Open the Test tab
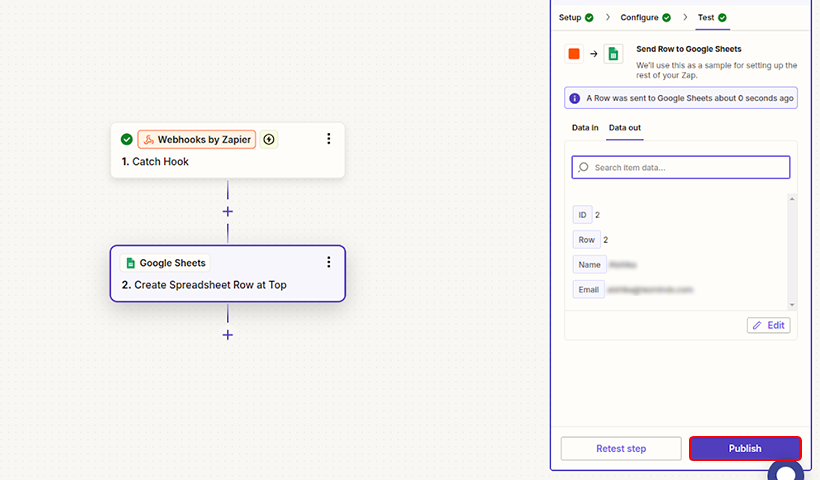 (x=712, y=18)
